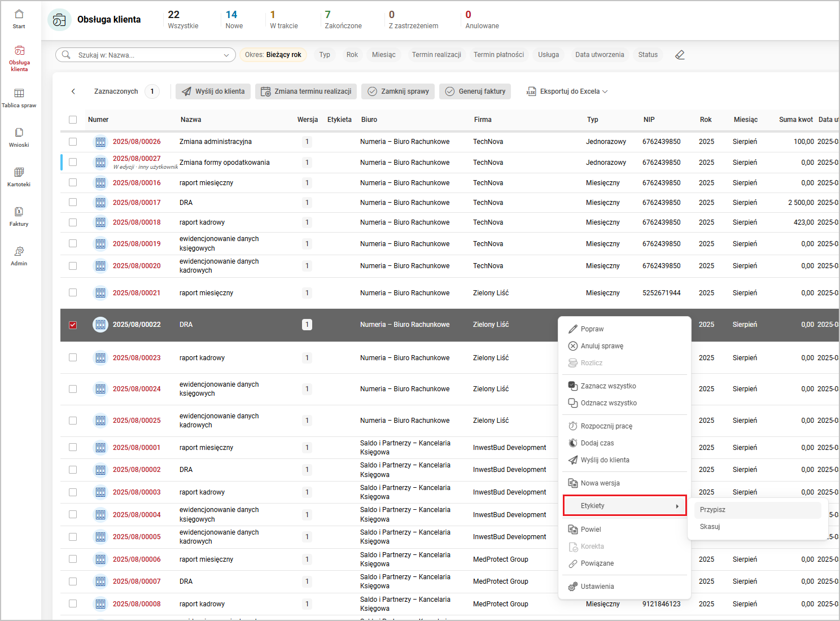Clear filters with the eraser icon
840x621 pixels.
[x=680, y=55]
